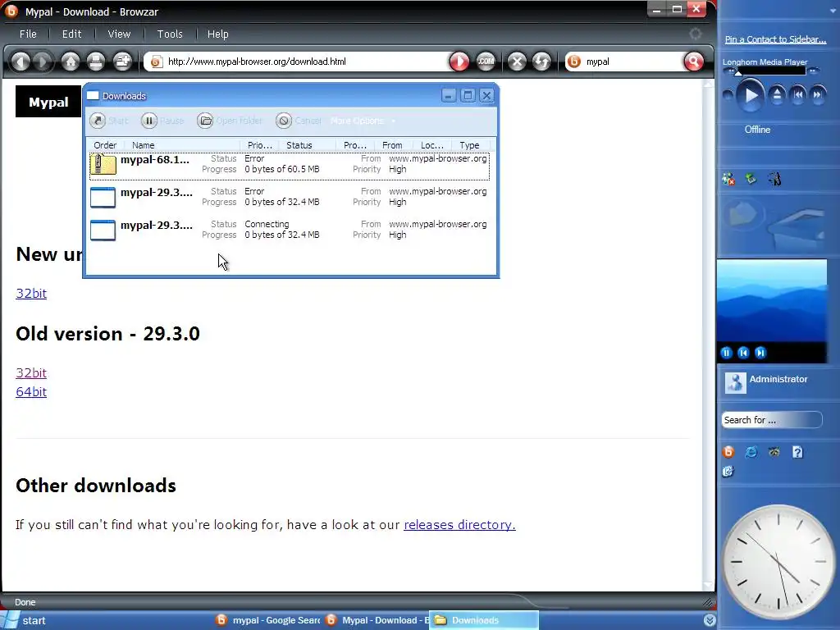840x630 pixels.
Task: Open the Tools menu
Action: [x=170, y=34]
